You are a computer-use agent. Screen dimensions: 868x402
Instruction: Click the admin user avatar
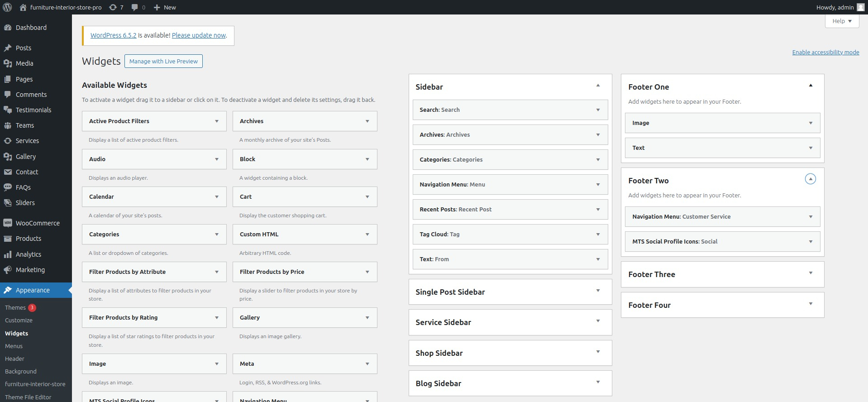pos(861,7)
